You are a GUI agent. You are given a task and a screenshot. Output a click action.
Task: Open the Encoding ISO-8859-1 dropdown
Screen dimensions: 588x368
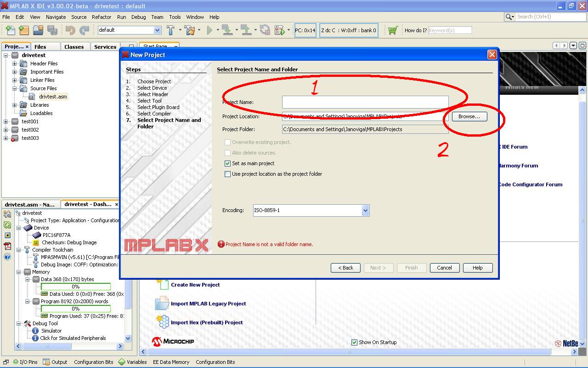tap(365, 210)
